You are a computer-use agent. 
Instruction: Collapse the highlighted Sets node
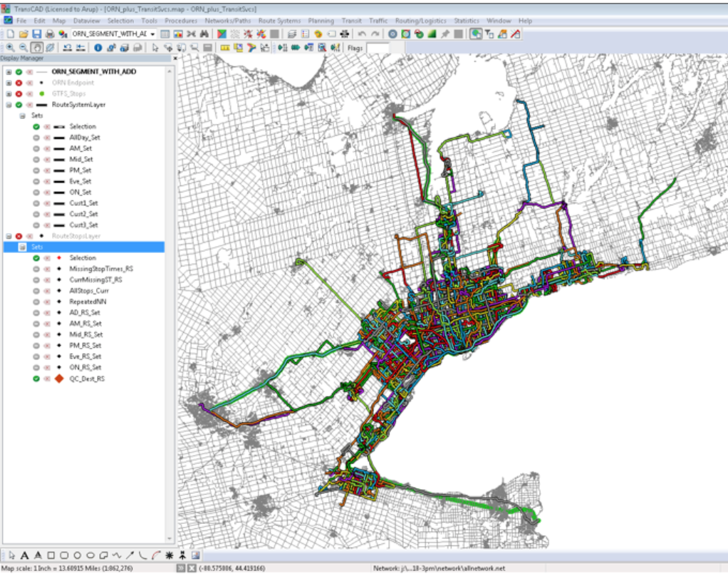[22, 247]
